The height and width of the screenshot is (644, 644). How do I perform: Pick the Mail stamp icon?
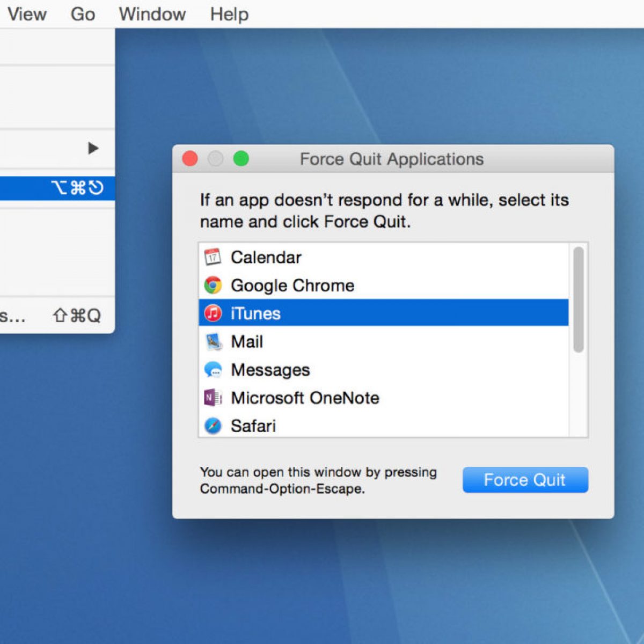(213, 342)
